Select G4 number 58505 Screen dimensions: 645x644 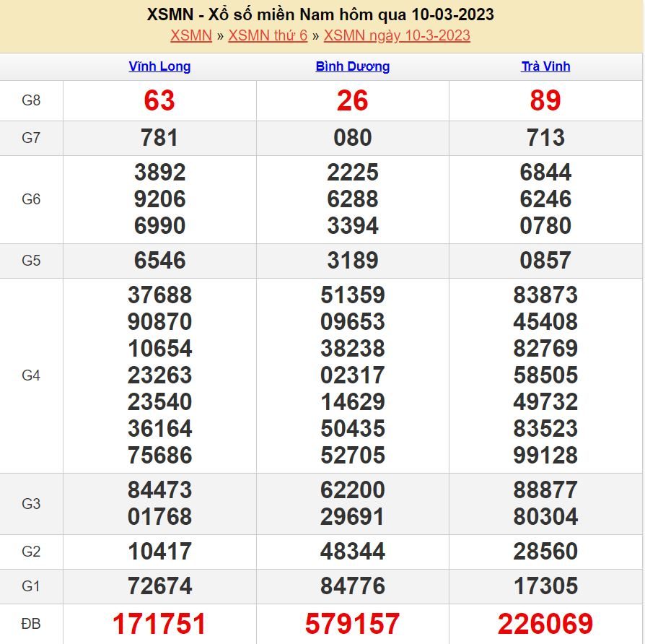pos(545,375)
